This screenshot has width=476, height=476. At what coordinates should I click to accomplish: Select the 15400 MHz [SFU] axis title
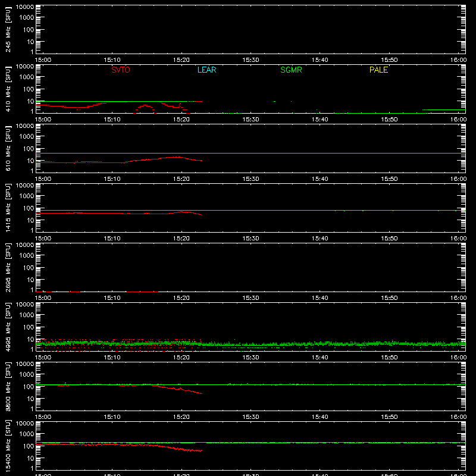(8, 446)
